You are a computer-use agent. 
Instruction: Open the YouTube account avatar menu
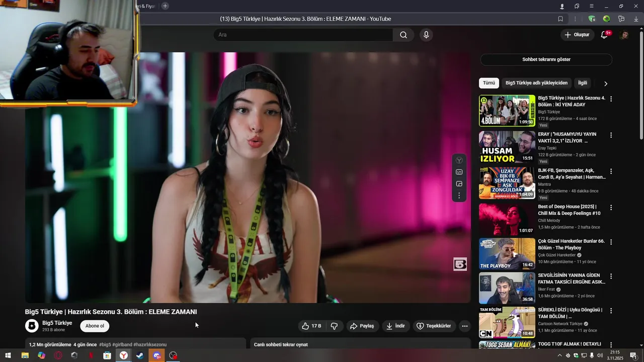click(x=624, y=35)
